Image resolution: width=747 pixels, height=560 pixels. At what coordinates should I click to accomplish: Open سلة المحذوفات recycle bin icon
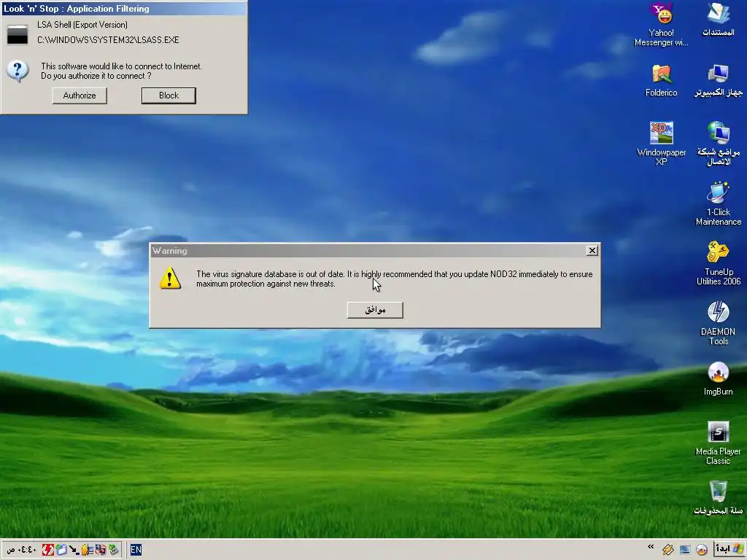(719, 497)
